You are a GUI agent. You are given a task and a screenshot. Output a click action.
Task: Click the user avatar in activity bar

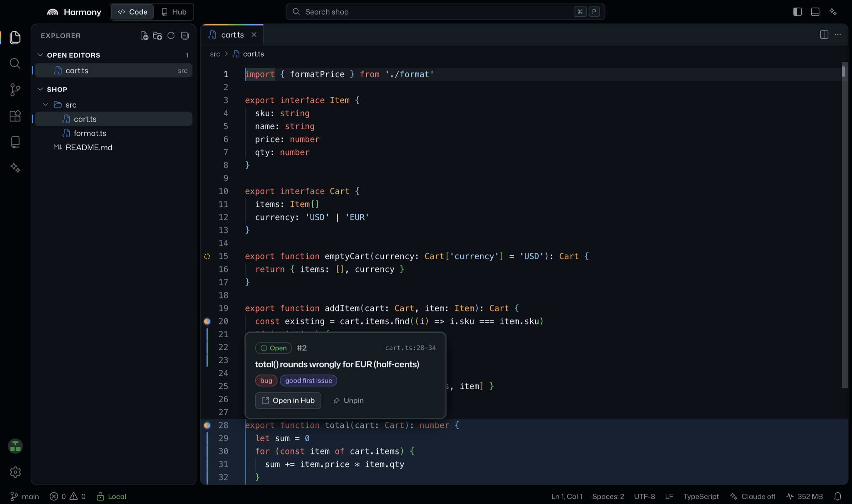(x=15, y=446)
